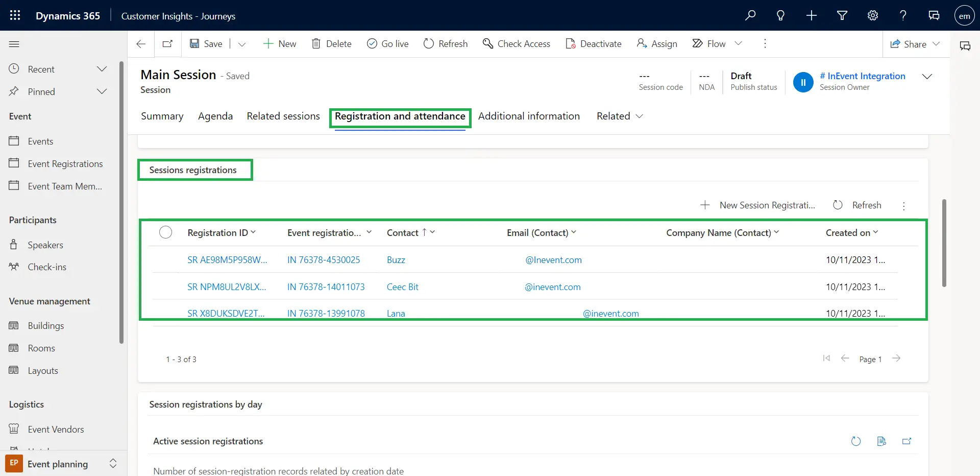980x476 pixels.
Task: Create a New record
Action: [280, 44]
